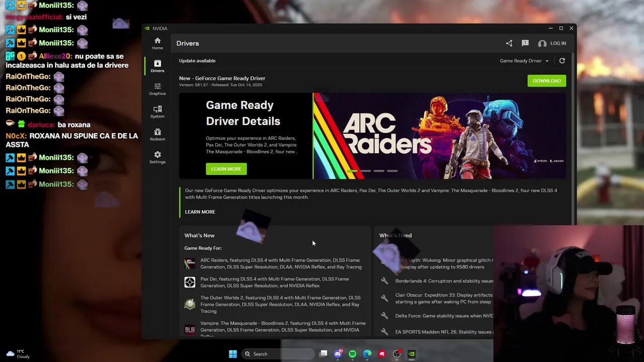Viewport: 644px width, 362px height.
Task: Open Task View from taskbar
Action: pos(324,354)
